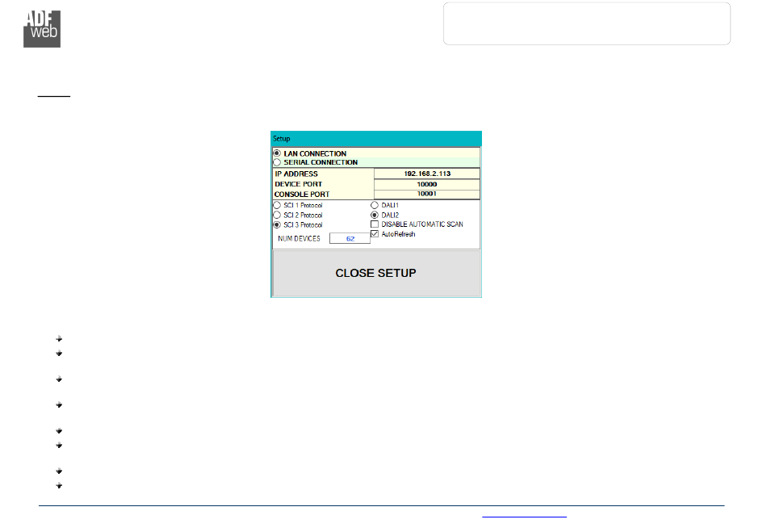
Task: Select the LAN CONNECTION radio button
Action: click(x=278, y=153)
